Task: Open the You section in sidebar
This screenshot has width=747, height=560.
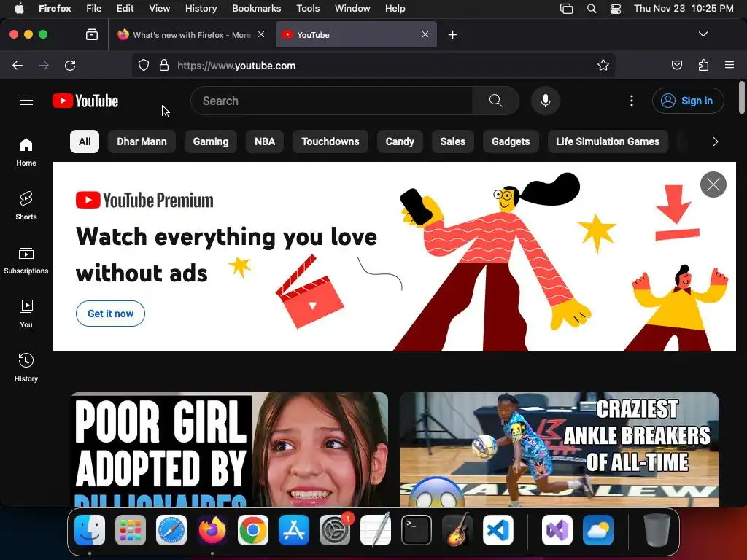Action: tap(26, 314)
